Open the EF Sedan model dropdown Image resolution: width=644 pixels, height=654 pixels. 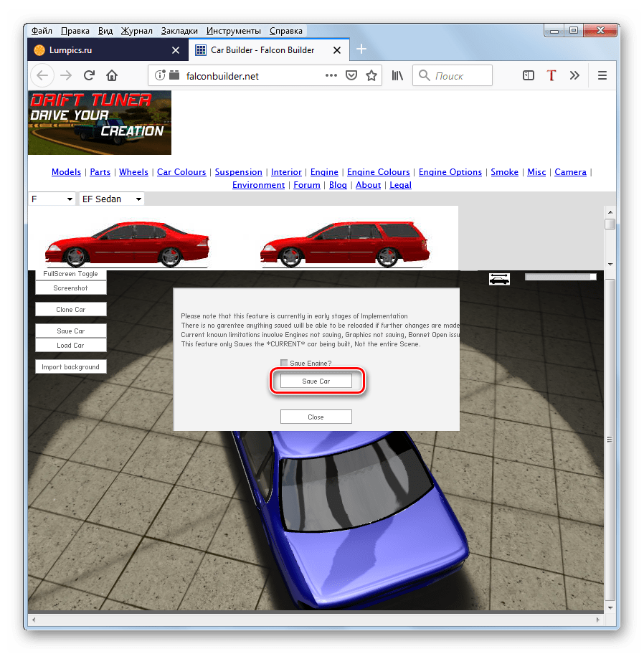[x=111, y=199]
